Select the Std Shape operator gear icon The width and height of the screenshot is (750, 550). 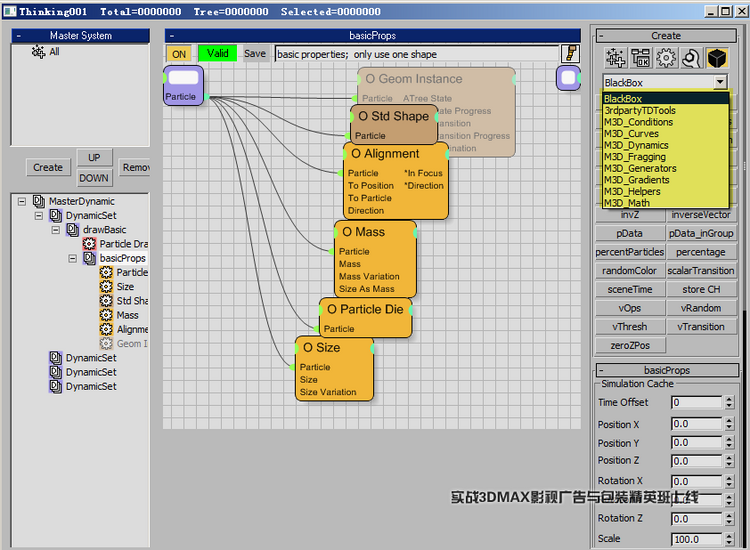click(106, 301)
